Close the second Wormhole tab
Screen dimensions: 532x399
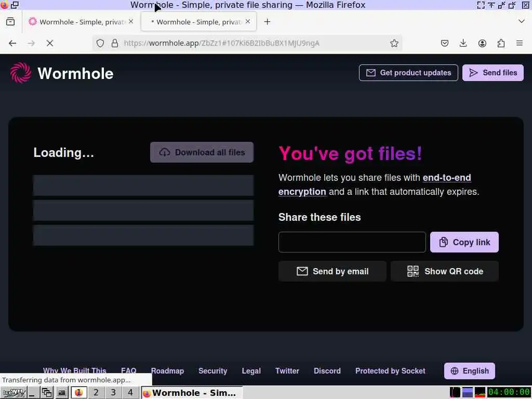[x=248, y=21]
